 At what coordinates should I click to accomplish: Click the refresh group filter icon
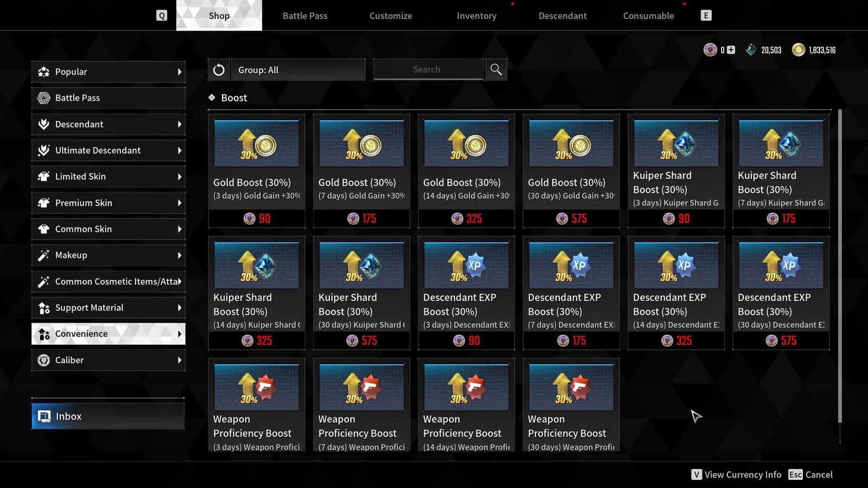pyautogui.click(x=219, y=70)
